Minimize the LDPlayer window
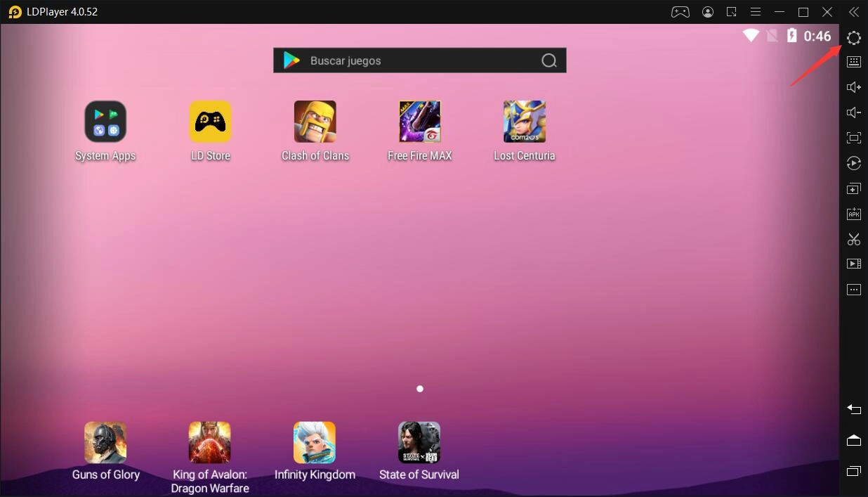 [780, 12]
